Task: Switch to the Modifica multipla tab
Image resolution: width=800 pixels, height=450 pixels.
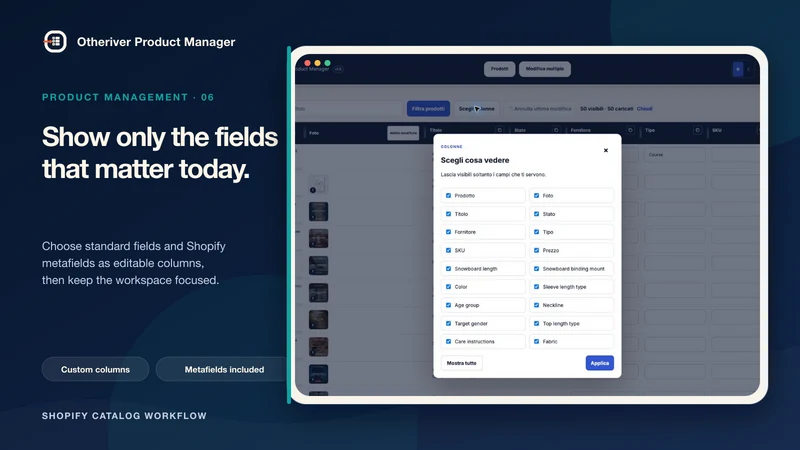Action: click(545, 69)
